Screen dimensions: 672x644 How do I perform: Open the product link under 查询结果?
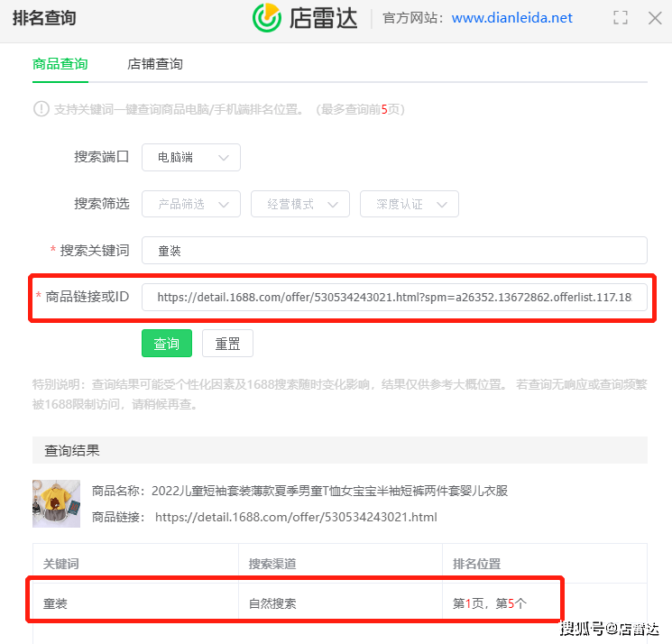pyautogui.click(x=296, y=518)
